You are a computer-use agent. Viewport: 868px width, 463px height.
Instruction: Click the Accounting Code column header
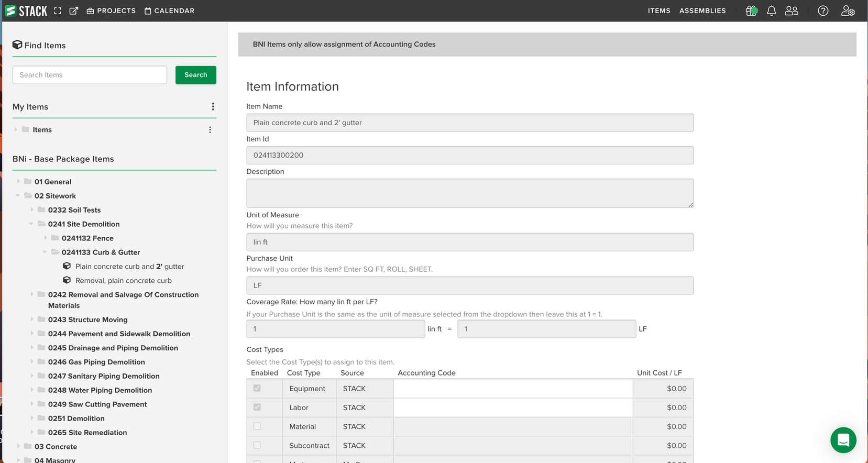coord(426,373)
